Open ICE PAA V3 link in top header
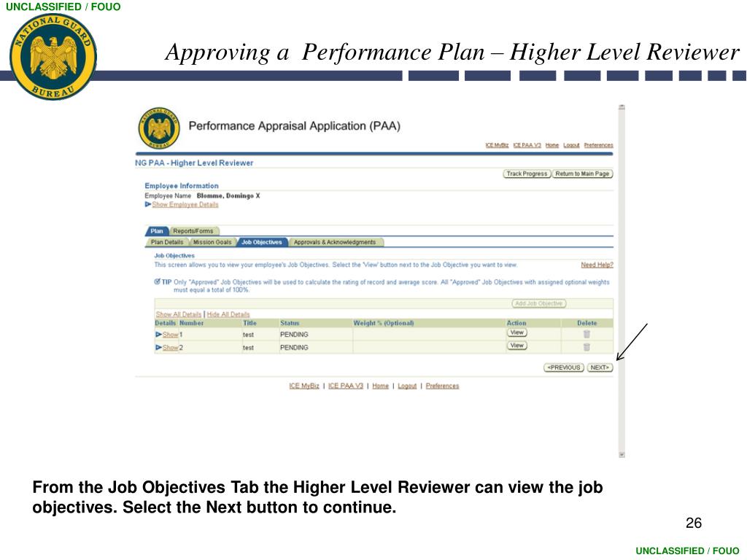 click(x=527, y=145)
